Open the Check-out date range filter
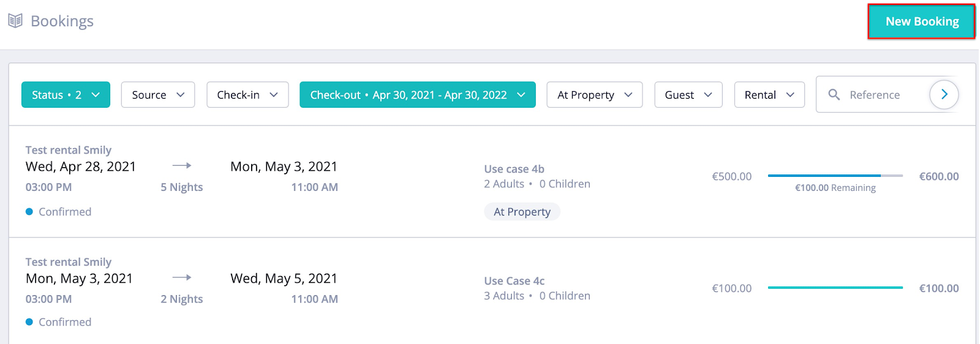 tap(418, 95)
